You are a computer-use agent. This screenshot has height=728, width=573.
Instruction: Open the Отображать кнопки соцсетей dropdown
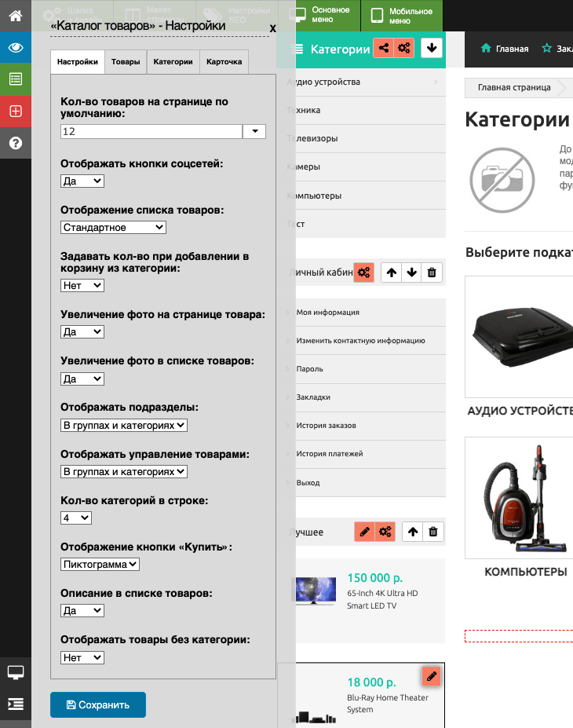tap(82, 181)
